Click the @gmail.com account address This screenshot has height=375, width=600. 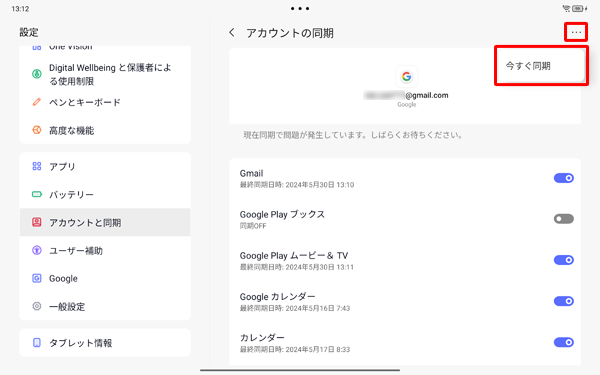(406, 95)
